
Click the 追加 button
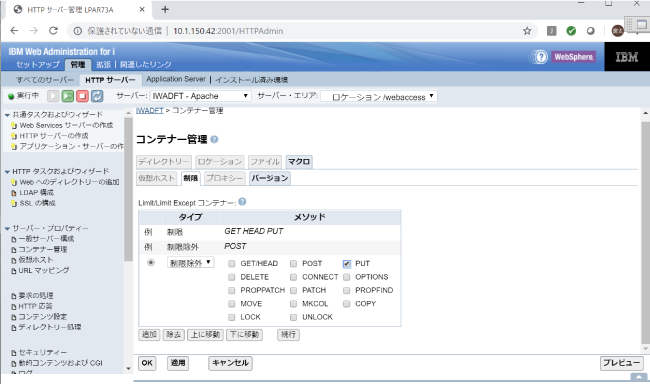149,335
